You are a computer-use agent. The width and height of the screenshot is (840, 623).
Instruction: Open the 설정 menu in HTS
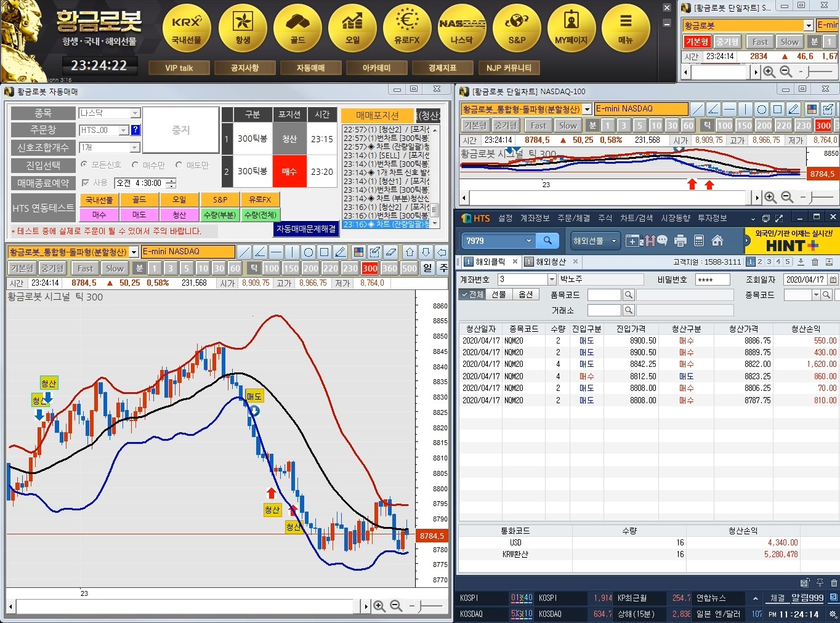506,218
